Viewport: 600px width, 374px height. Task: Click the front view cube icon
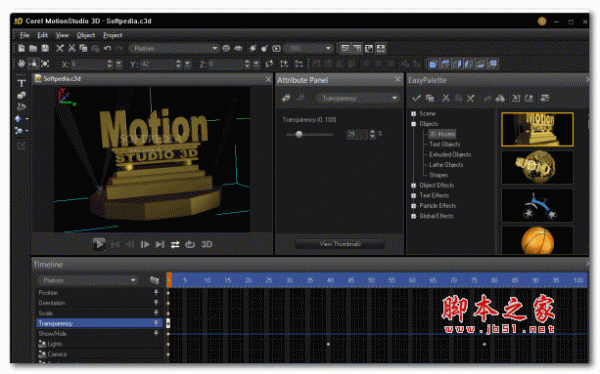(433, 64)
